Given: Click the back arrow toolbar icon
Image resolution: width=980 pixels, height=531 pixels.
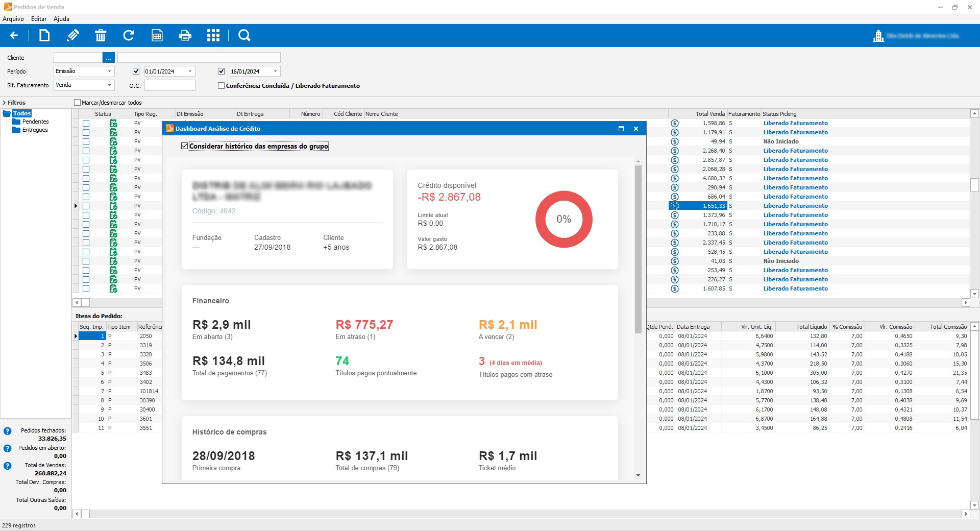Looking at the screenshot, I should point(14,35).
